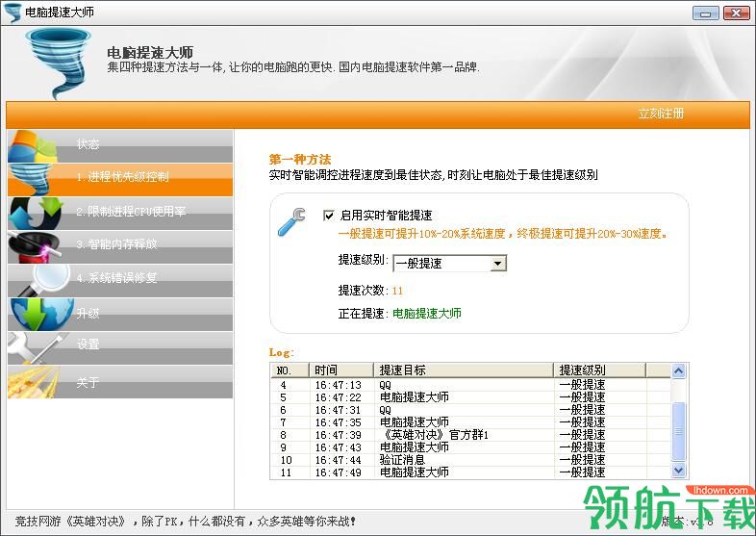Open 4.系统错误修复 section

[x=120, y=281]
